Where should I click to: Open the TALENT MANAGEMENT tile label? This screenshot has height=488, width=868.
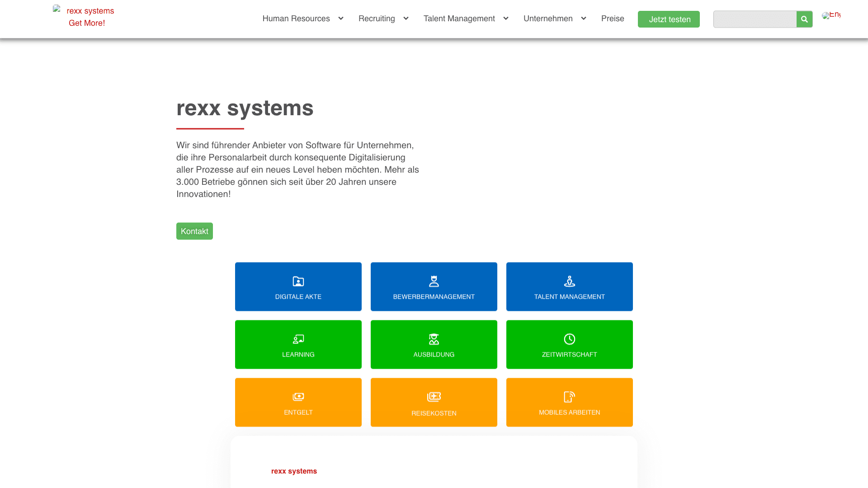tap(570, 297)
